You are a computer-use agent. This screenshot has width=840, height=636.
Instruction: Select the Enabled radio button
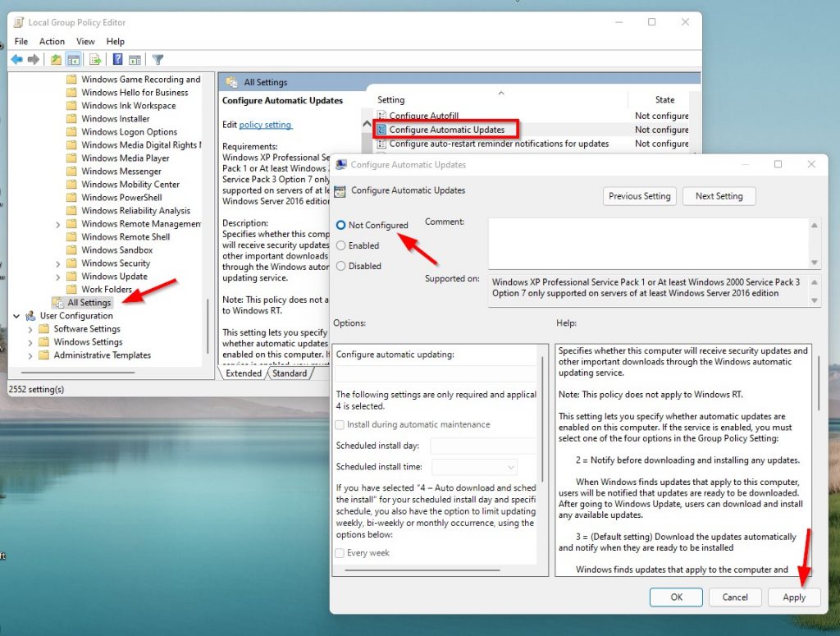(x=340, y=245)
